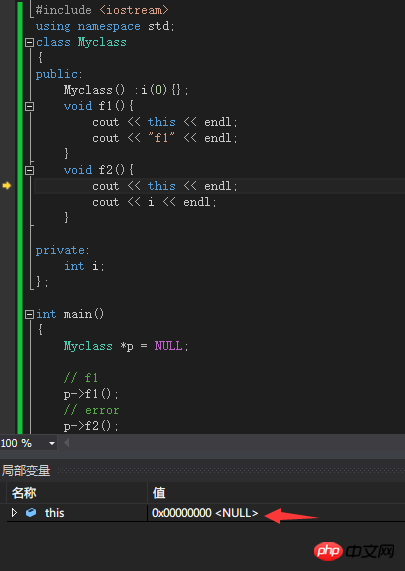This screenshot has height=571, width=405.
Task: Click the 局部变量 panel title
Action: click(x=26, y=470)
